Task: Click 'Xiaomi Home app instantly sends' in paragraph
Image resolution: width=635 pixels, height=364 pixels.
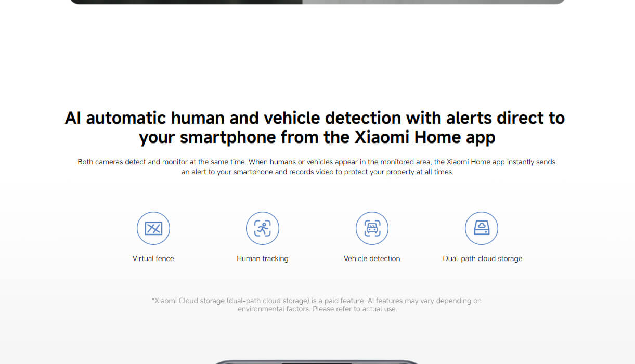Action: click(x=501, y=162)
